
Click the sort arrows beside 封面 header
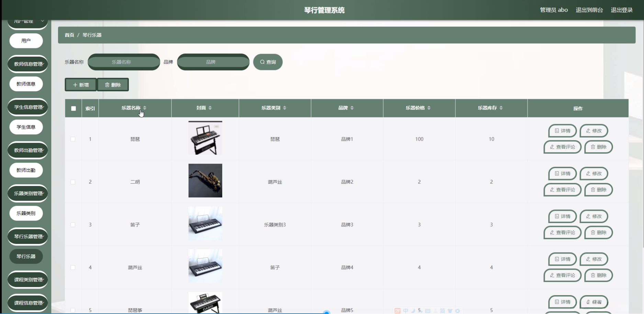tap(210, 108)
